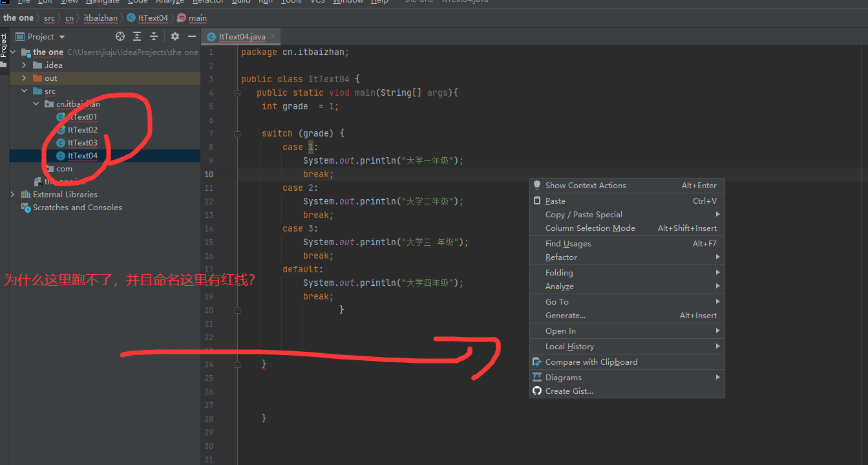The image size is (868, 465).
Task: Click the word 'viod' in line 4
Action: 339,93
